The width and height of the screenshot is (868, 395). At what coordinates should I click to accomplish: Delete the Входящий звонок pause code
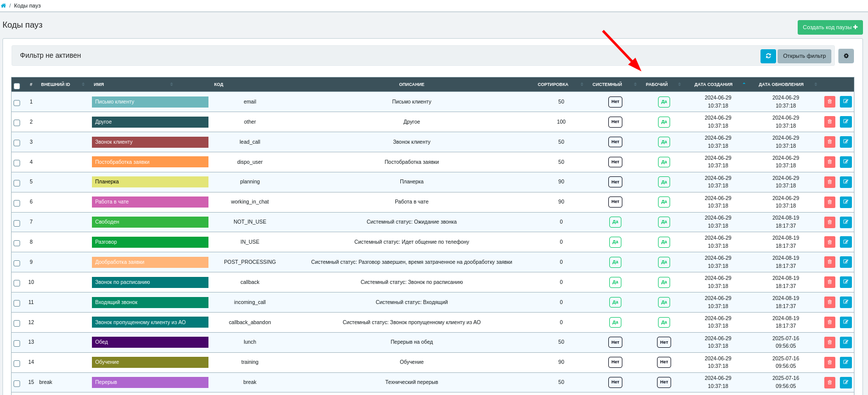830,302
